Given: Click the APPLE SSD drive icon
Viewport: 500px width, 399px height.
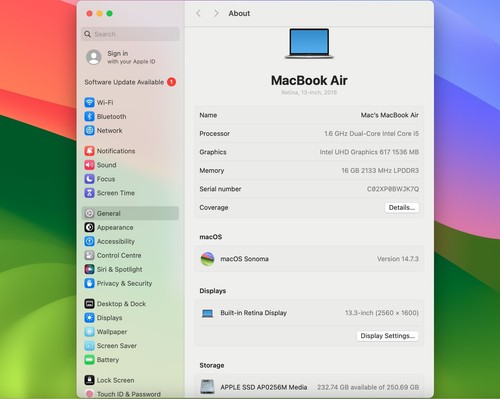Looking at the screenshot, I should click(207, 387).
